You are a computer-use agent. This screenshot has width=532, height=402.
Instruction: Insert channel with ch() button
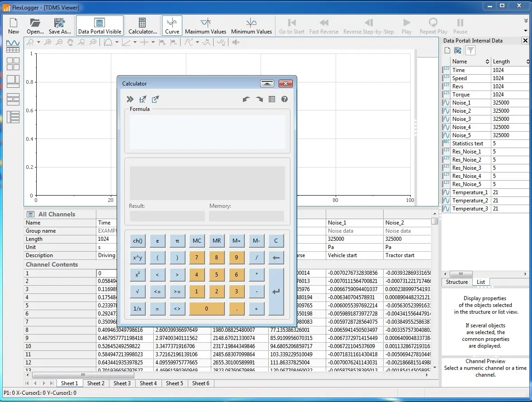pyautogui.click(x=138, y=241)
